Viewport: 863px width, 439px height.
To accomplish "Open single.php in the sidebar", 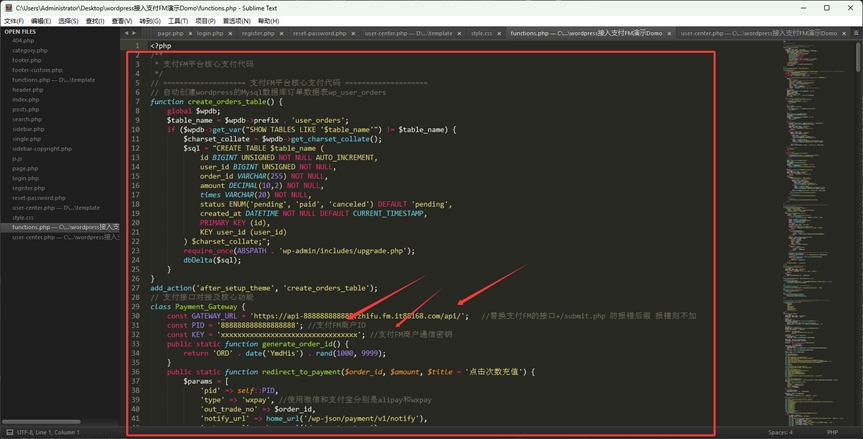I will point(26,139).
